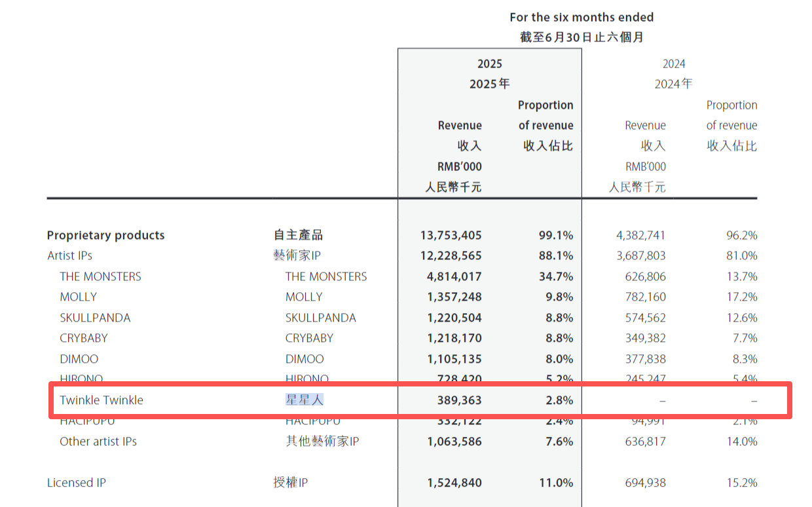Select the bold 2025年 column header
This screenshot has width=812, height=507.
tap(489, 84)
